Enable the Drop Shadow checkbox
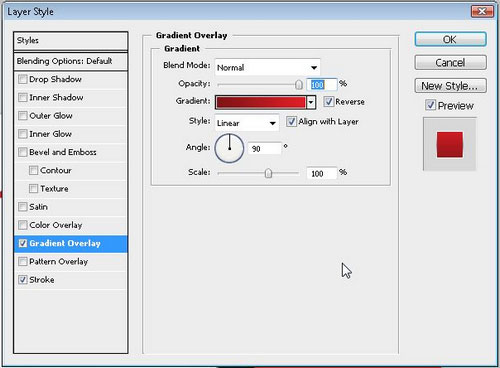This screenshot has height=368, width=500. (x=23, y=79)
